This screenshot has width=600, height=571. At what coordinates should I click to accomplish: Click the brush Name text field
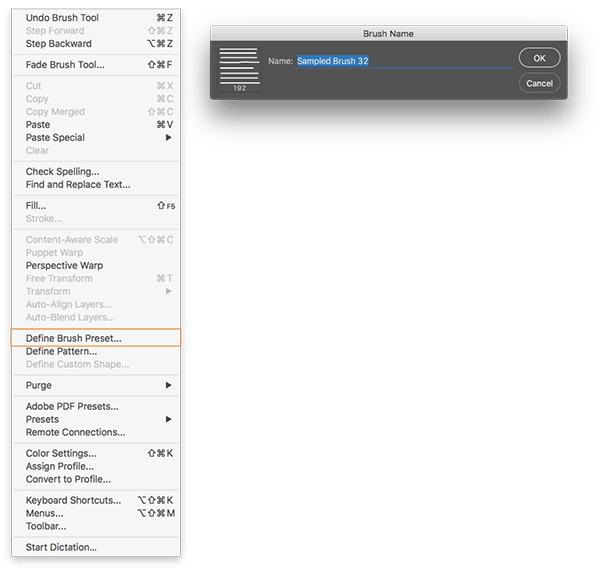tap(405, 61)
